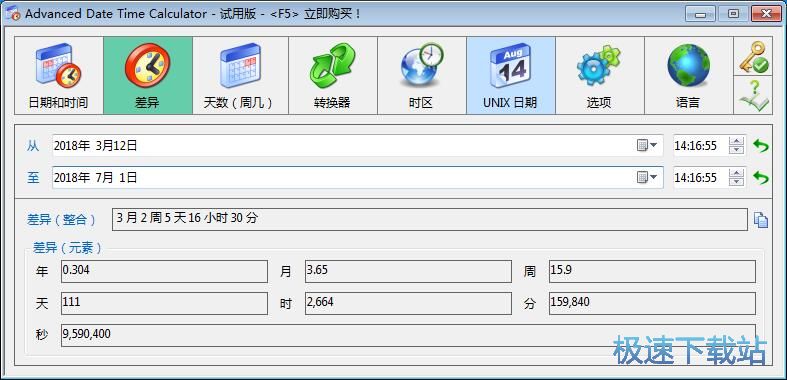Open the 选项 options gears tab
The height and width of the screenshot is (380, 787).
click(600, 75)
